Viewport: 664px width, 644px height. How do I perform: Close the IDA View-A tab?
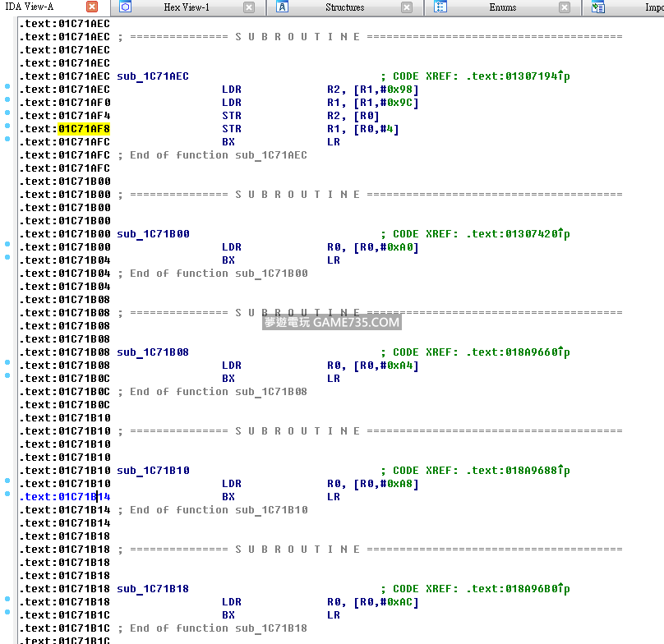pyautogui.click(x=91, y=7)
